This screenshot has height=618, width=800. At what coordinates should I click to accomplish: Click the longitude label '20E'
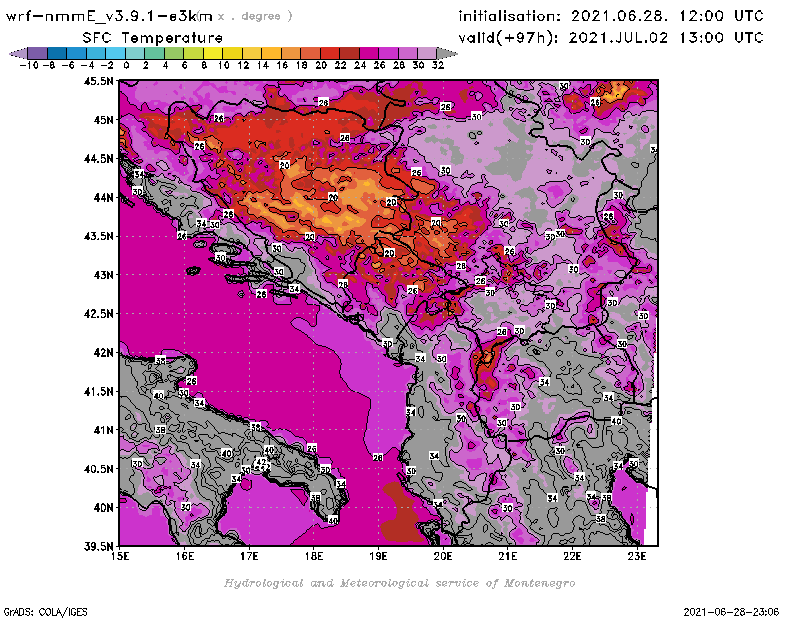click(443, 556)
